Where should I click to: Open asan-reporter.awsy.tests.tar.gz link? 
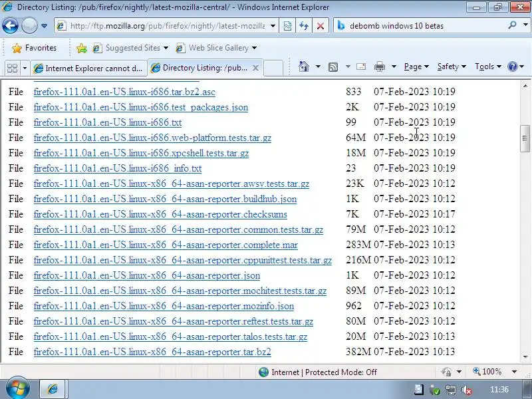172,184
